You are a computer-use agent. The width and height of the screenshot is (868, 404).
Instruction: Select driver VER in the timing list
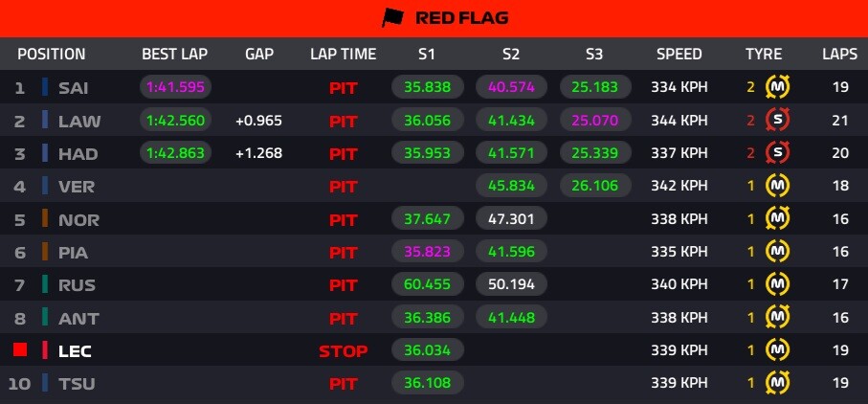(x=76, y=187)
